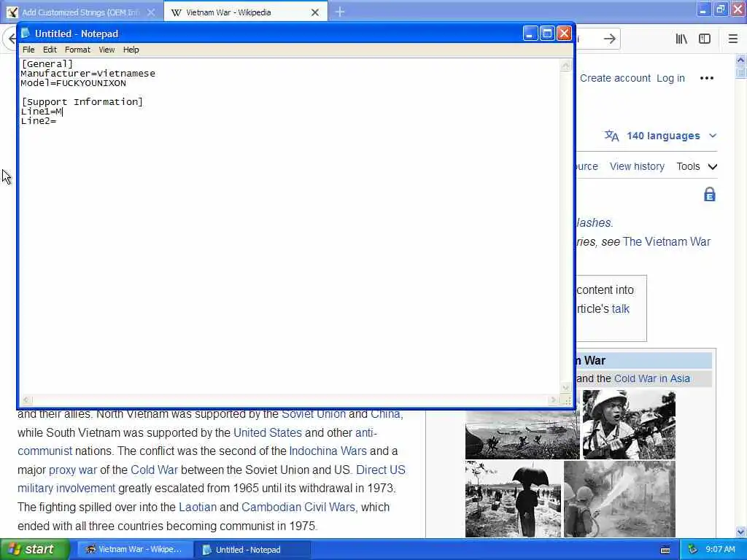Open the browser hamburger menu
The image size is (747, 560).
point(733,39)
